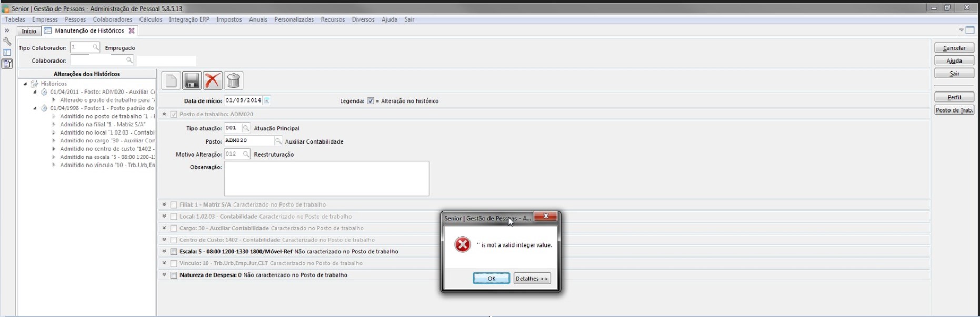Switch to the Início tab

point(29,31)
